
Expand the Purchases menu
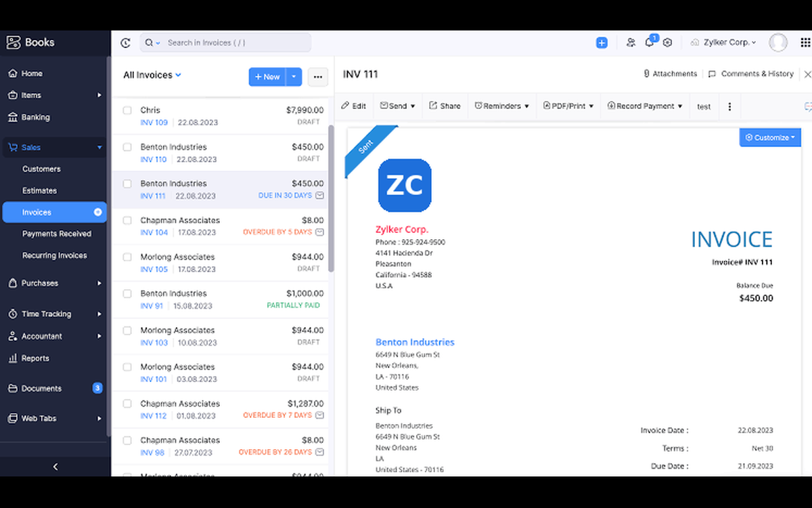point(99,283)
